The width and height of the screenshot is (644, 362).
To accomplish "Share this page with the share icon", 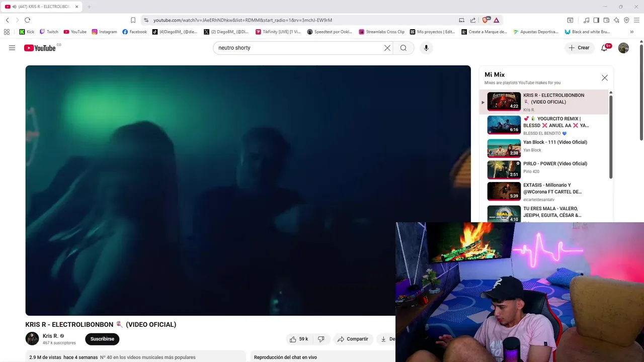I will click(473, 20).
